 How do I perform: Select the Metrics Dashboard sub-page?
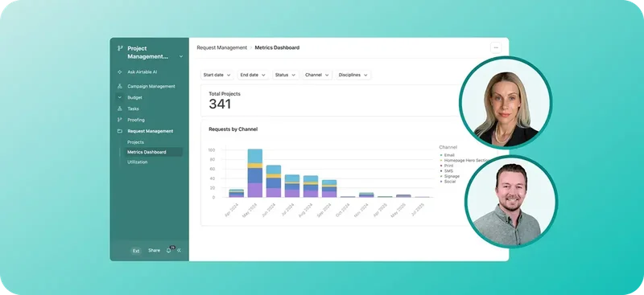[x=153, y=152]
